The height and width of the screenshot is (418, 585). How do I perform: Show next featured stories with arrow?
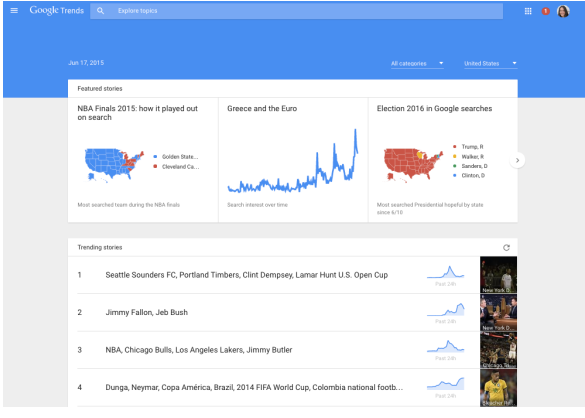(517, 160)
